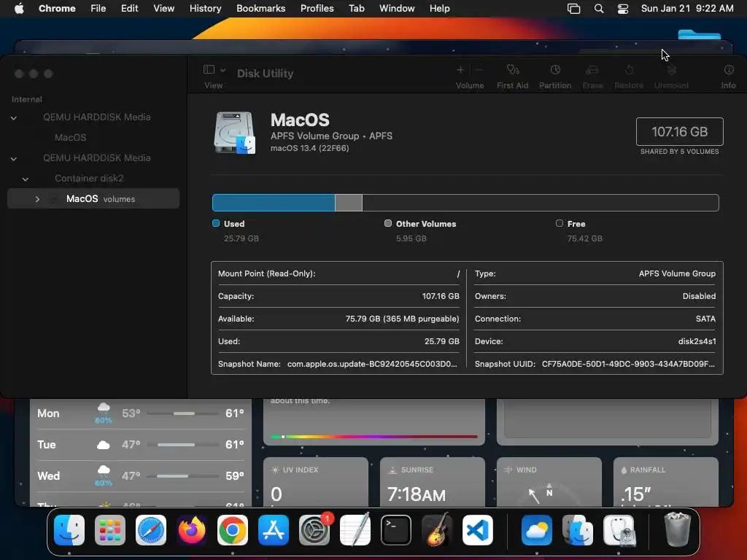Image resolution: width=747 pixels, height=560 pixels.
Task: Show Info for the MacOS volume
Action: tap(729, 76)
